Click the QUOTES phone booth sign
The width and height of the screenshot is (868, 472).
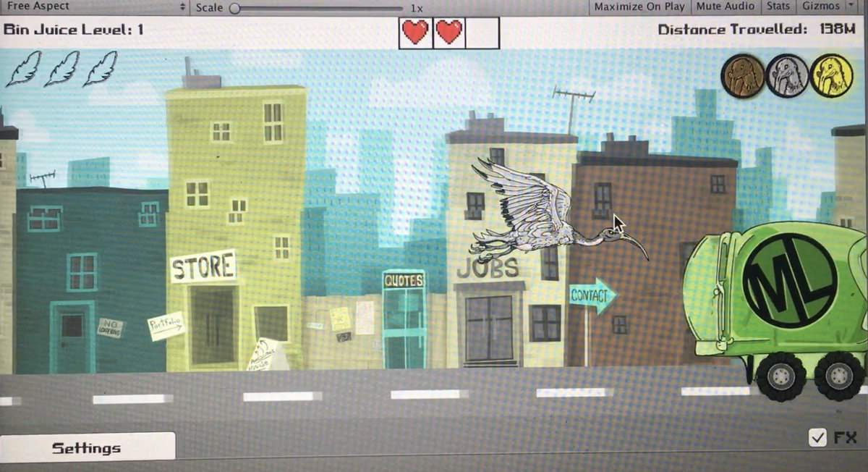(x=404, y=280)
